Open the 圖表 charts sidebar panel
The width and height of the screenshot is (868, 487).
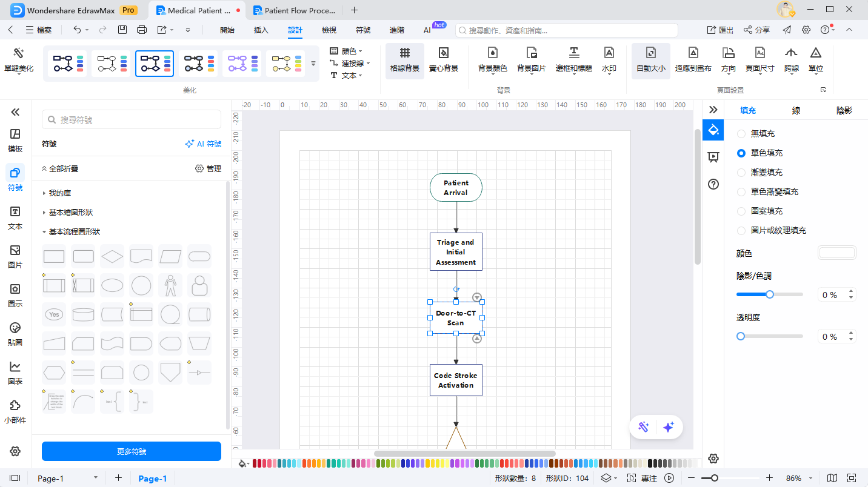[15, 373]
